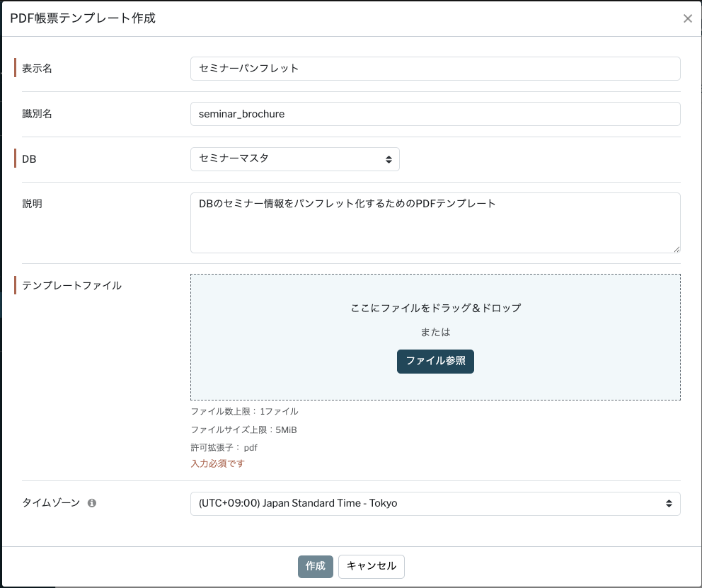702x588 pixels.
Task: Click the info icon beside タイムゾーン
Action: coord(92,503)
